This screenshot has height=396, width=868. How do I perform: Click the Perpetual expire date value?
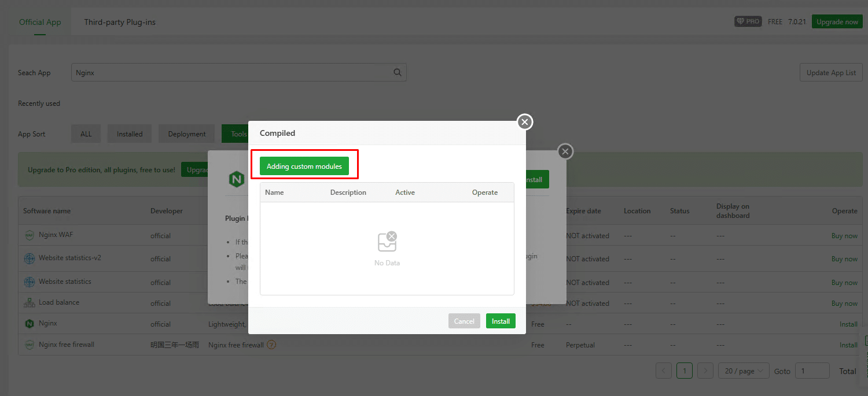click(580, 345)
